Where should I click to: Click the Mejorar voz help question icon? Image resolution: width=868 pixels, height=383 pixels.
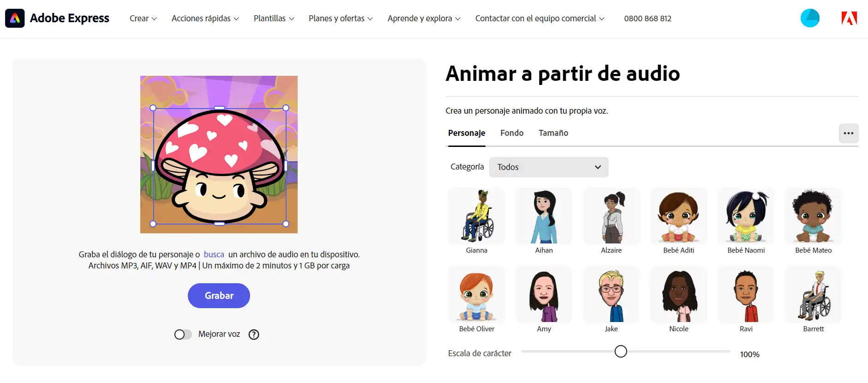coord(254,334)
